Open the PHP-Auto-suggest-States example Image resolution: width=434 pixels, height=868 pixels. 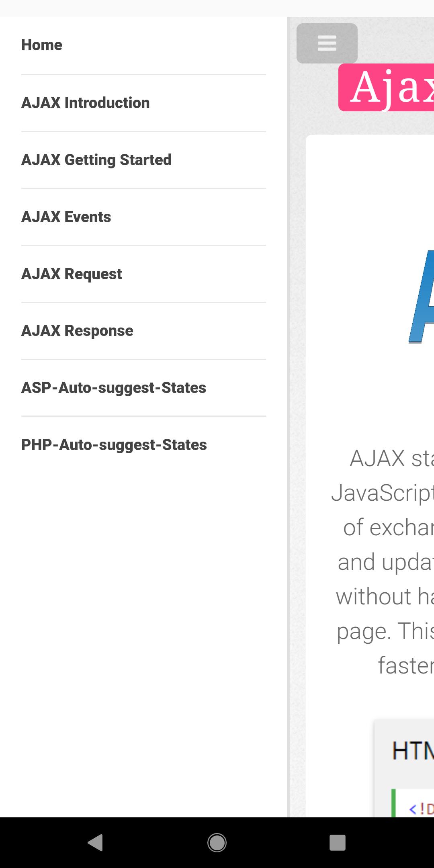tap(143, 445)
